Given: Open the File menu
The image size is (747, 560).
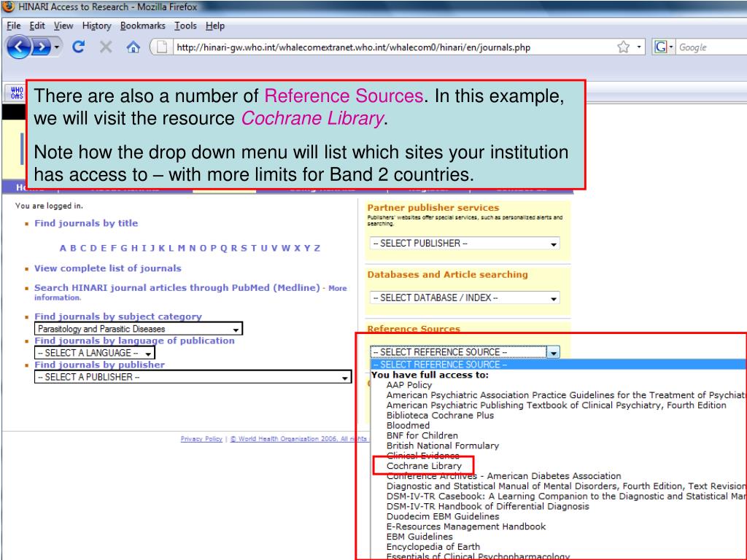Looking at the screenshot, I should pyautogui.click(x=13, y=26).
